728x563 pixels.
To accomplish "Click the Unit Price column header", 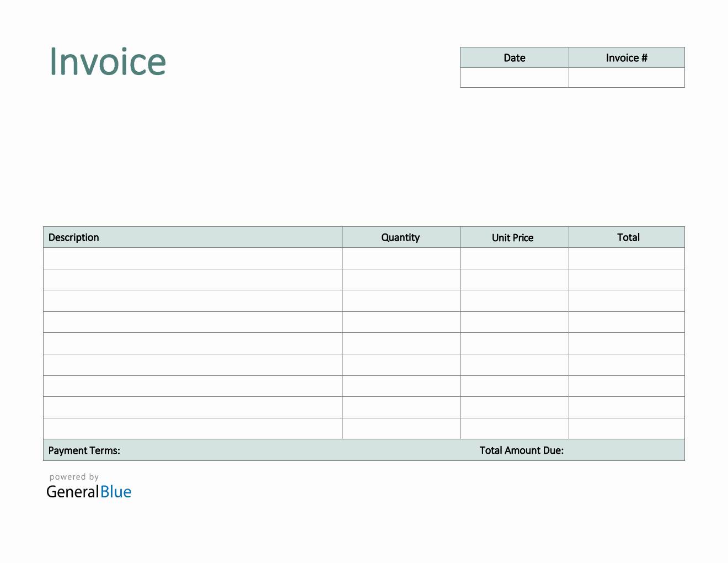I will pyautogui.click(x=512, y=237).
